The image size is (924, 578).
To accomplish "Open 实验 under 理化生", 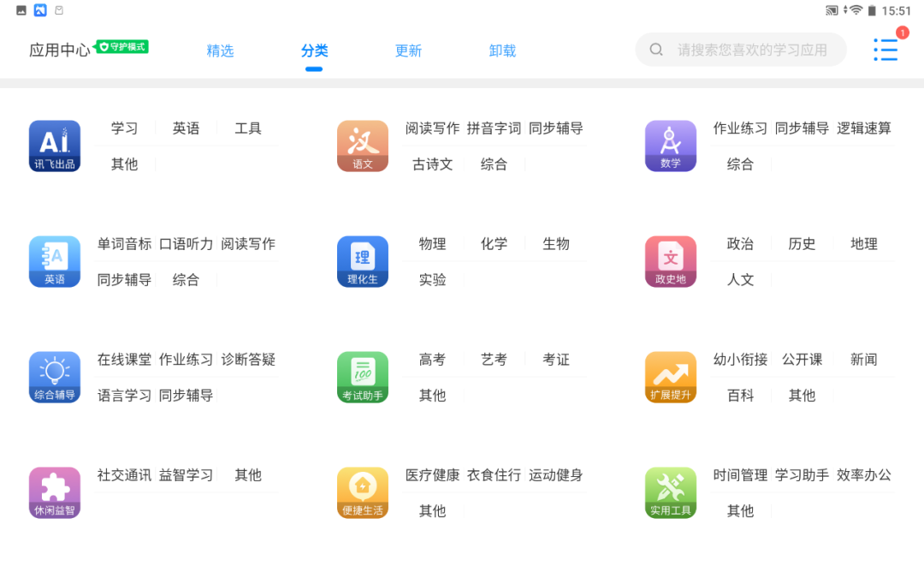I will (433, 280).
